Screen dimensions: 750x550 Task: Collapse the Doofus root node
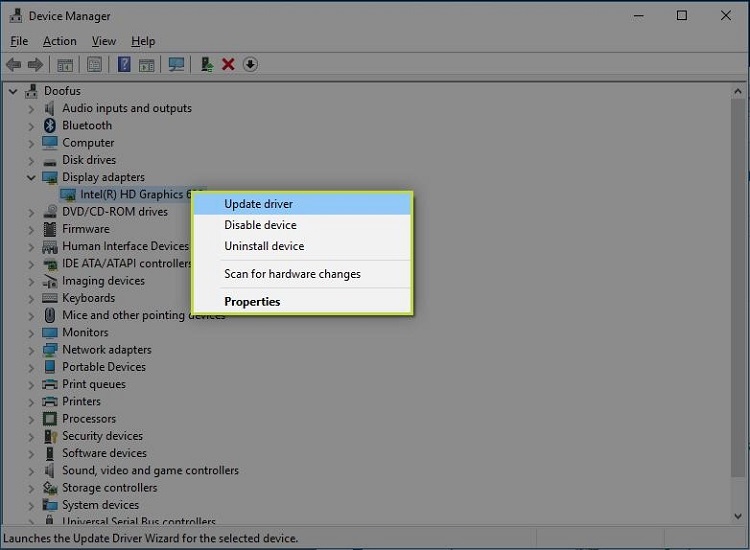tap(13, 91)
